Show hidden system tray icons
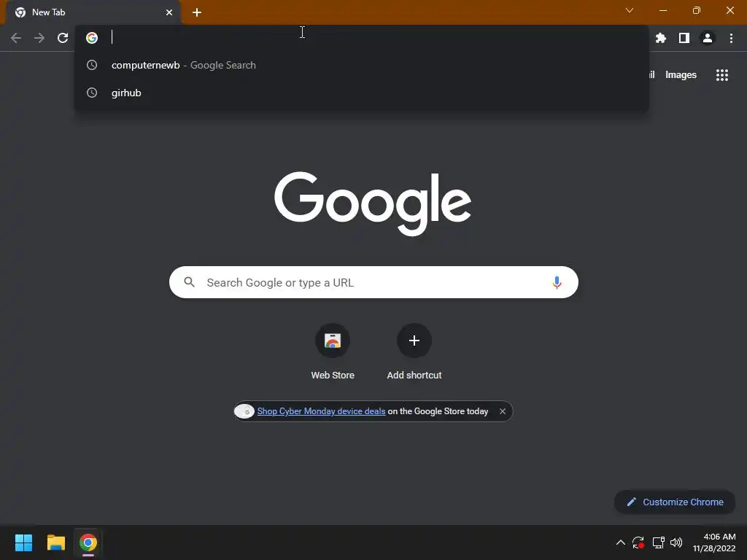The height and width of the screenshot is (560, 747). 620,542
